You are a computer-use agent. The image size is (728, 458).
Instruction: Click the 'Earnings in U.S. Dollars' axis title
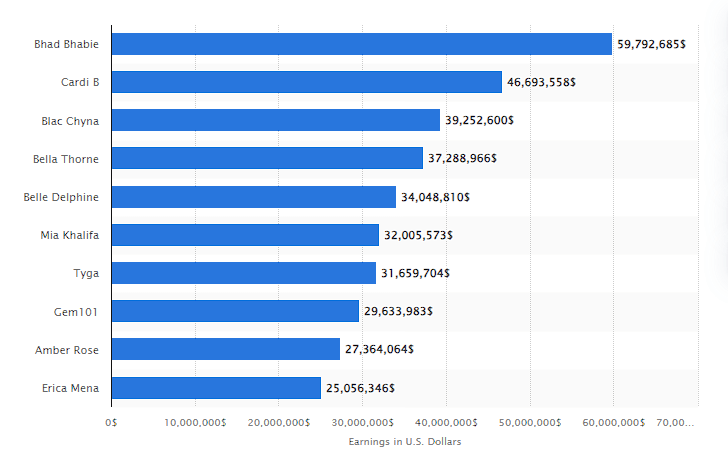[x=405, y=442]
